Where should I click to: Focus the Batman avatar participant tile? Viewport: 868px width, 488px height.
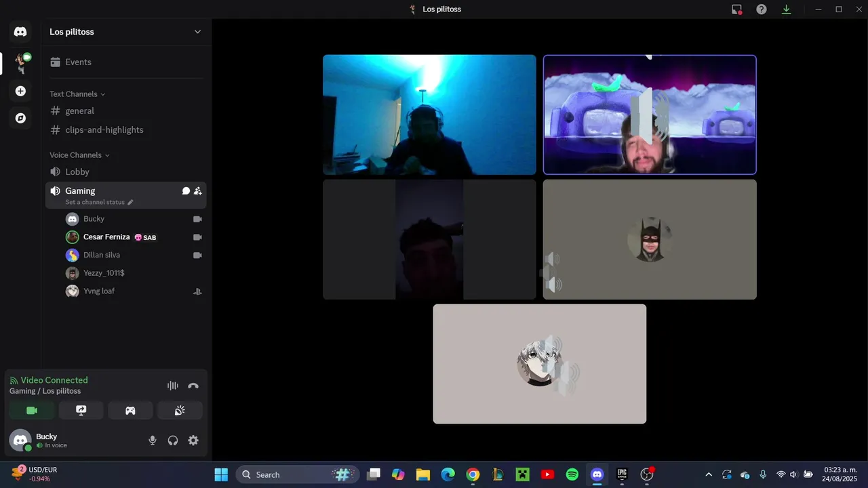click(650, 239)
